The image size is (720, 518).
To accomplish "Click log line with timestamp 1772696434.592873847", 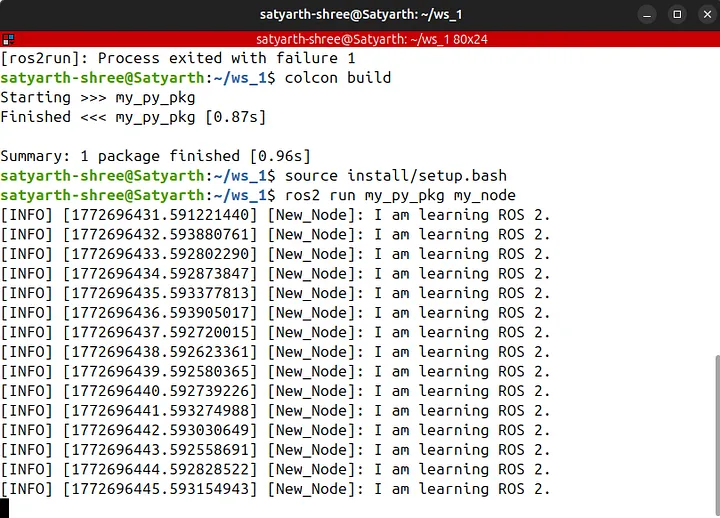I will pyautogui.click(x=275, y=274).
